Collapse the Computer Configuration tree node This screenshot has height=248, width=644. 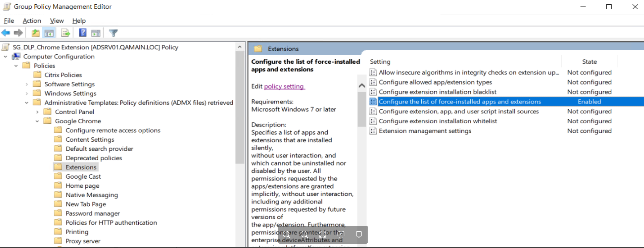click(x=5, y=57)
